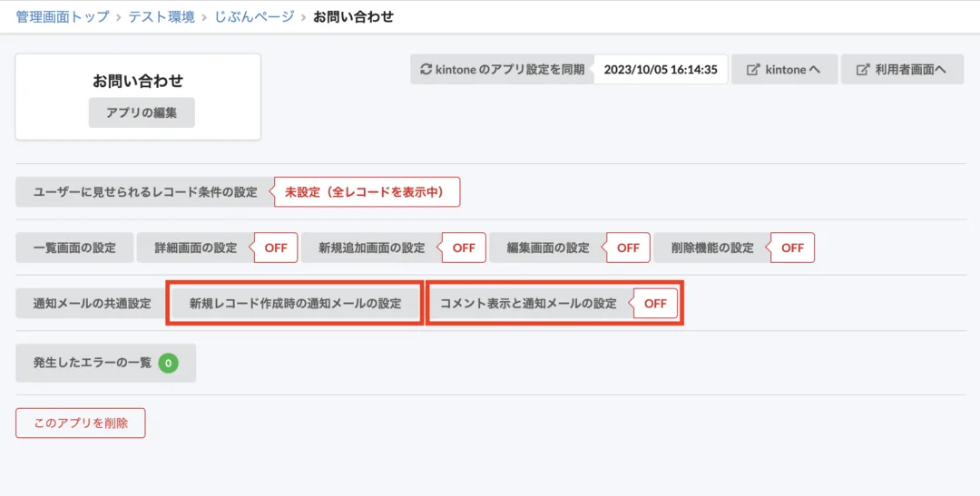The height and width of the screenshot is (496, 980).
Task: Toggle OFF badge for コメント表示と通知メール
Action: [656, 304]
